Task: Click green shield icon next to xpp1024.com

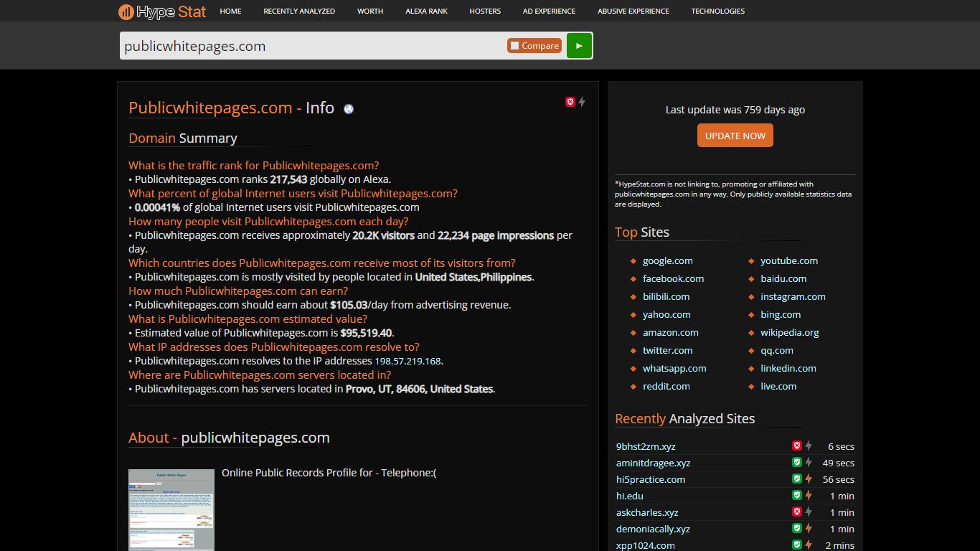Action: 796,545
